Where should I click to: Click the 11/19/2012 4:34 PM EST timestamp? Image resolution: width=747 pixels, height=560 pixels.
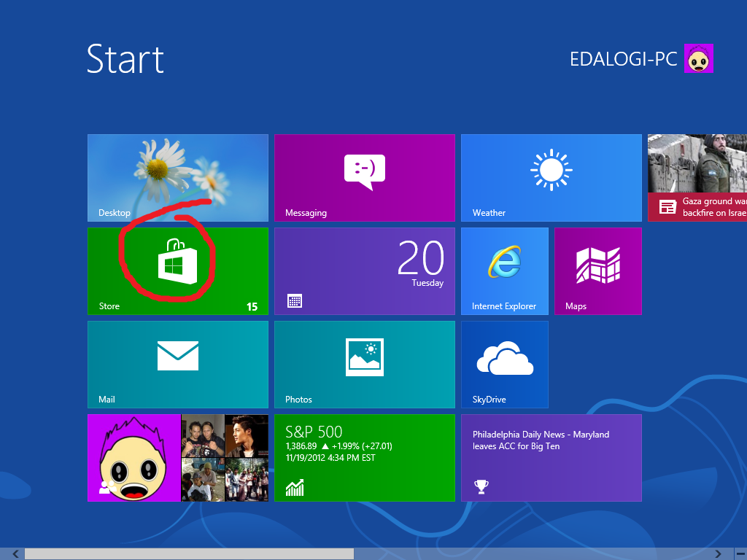pos(330,458)
